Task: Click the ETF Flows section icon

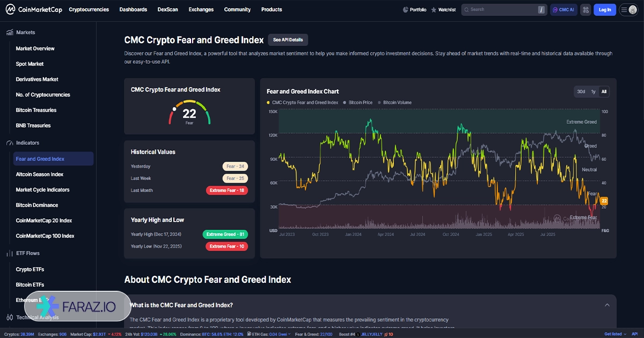Action: point(10,253)
